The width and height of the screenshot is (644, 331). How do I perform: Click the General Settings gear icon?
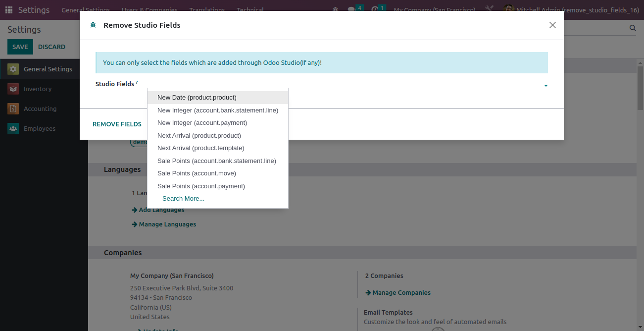[x=13, y=69]
